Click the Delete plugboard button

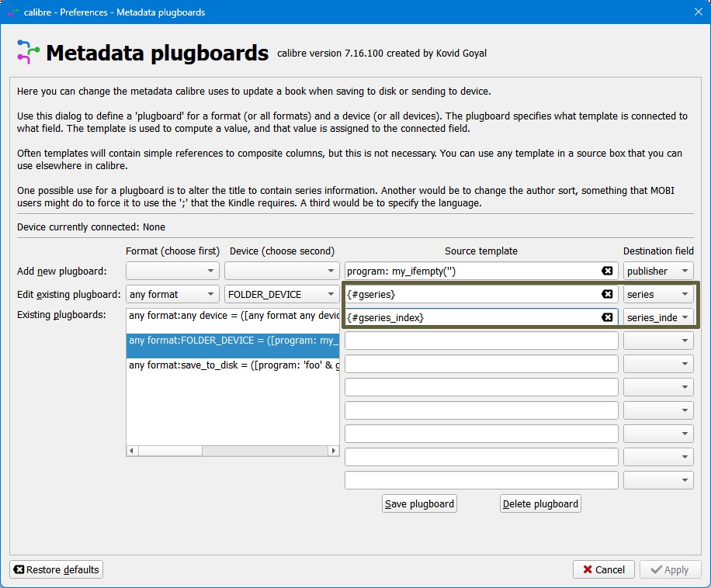[540, 503]
